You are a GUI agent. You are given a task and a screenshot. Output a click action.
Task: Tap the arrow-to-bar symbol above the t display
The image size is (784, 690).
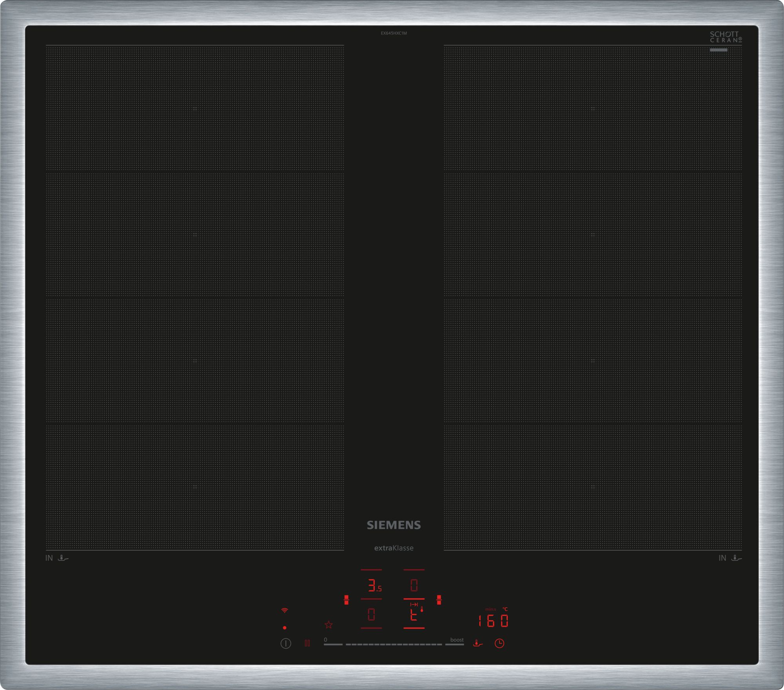coord(414,604)
